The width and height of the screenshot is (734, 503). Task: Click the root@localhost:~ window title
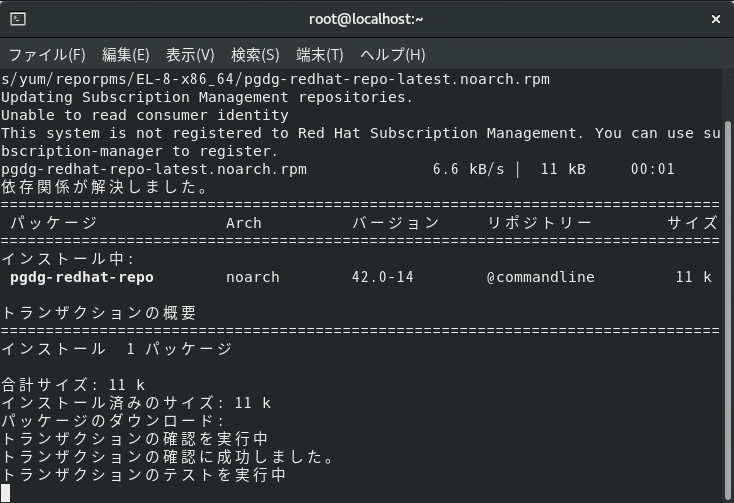coord(366,19)
